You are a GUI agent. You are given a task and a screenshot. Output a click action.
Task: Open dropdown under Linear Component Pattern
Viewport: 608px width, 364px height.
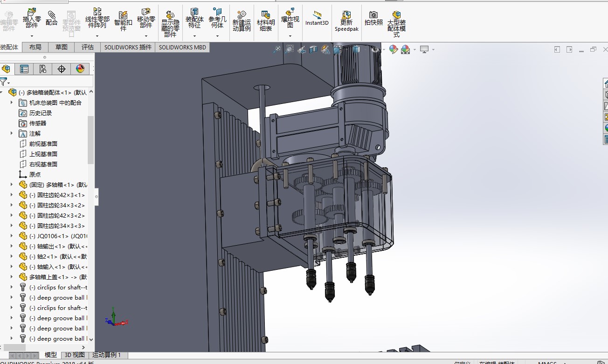[97, 36]
